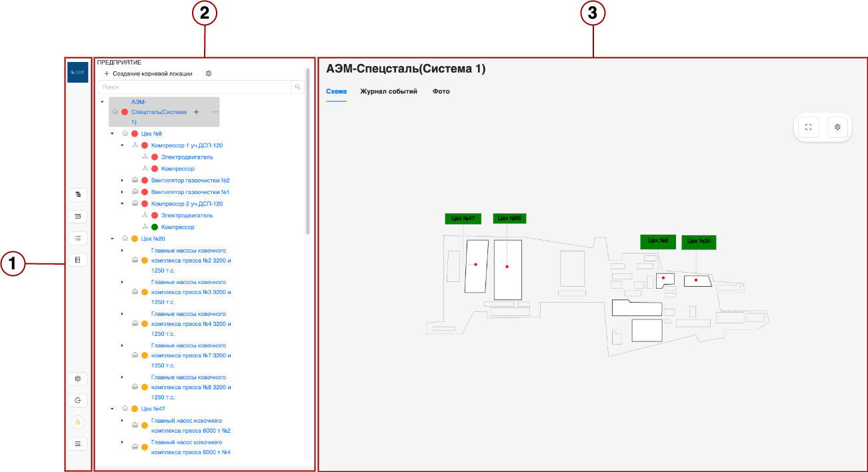Open the tree hierarchy view icon in sidebar
The height and width of the screenshot is (472, 868).
[x=77, y=195]
